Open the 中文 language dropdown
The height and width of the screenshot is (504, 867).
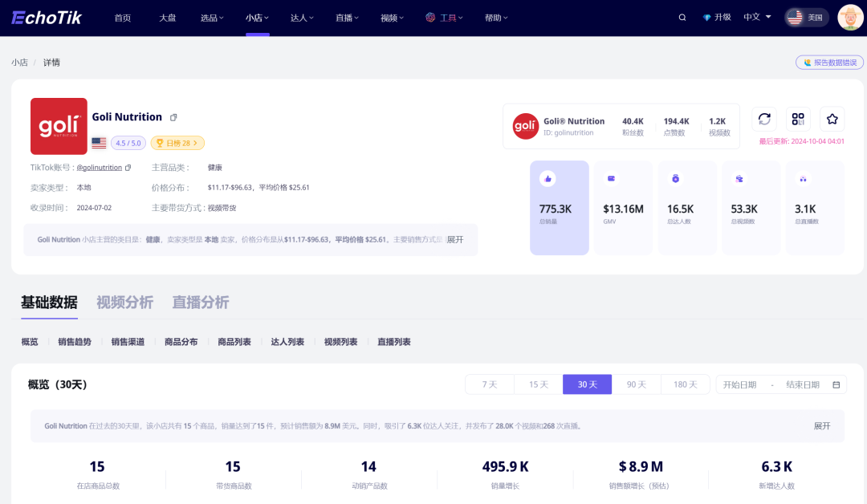(757, 17)
